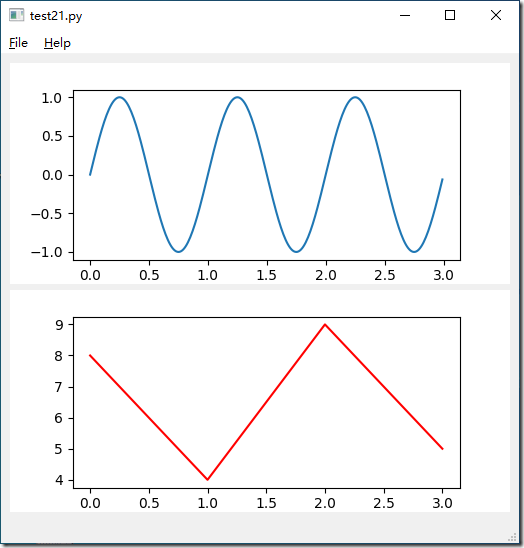Click the test21.py window icon
The height and width of the screenshot is (548, 524).
pyautogui.click(x=16, y=15)
